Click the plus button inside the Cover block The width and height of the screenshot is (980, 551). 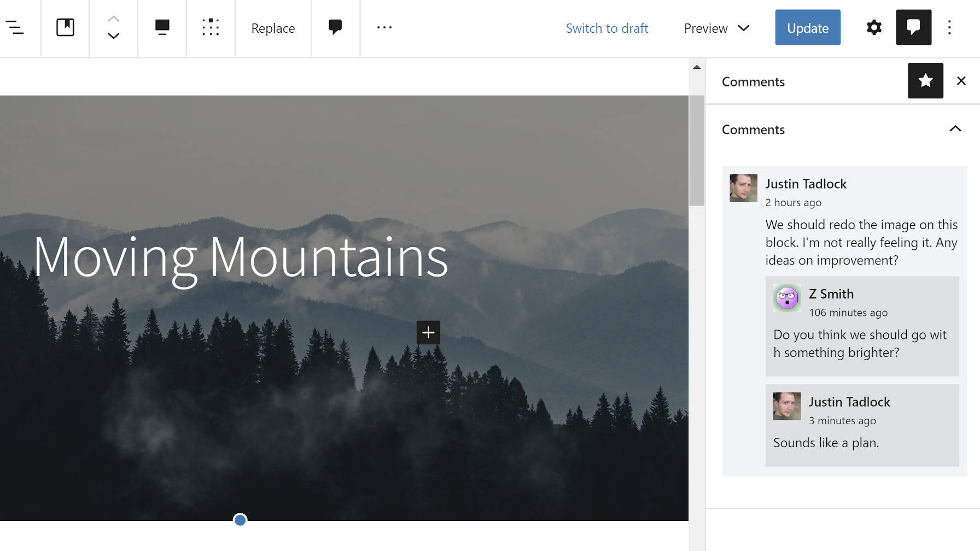click(428, 332)
